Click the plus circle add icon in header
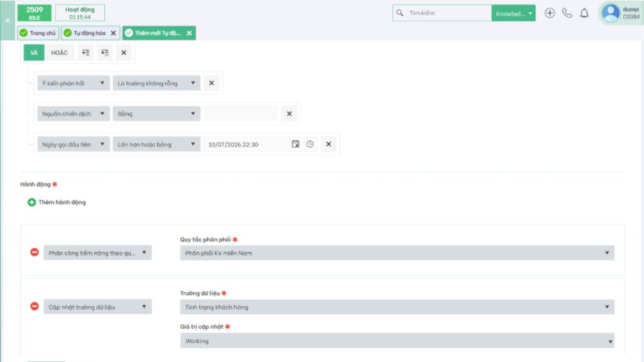This screenshot has height=362, width=644. coord(550,13)
